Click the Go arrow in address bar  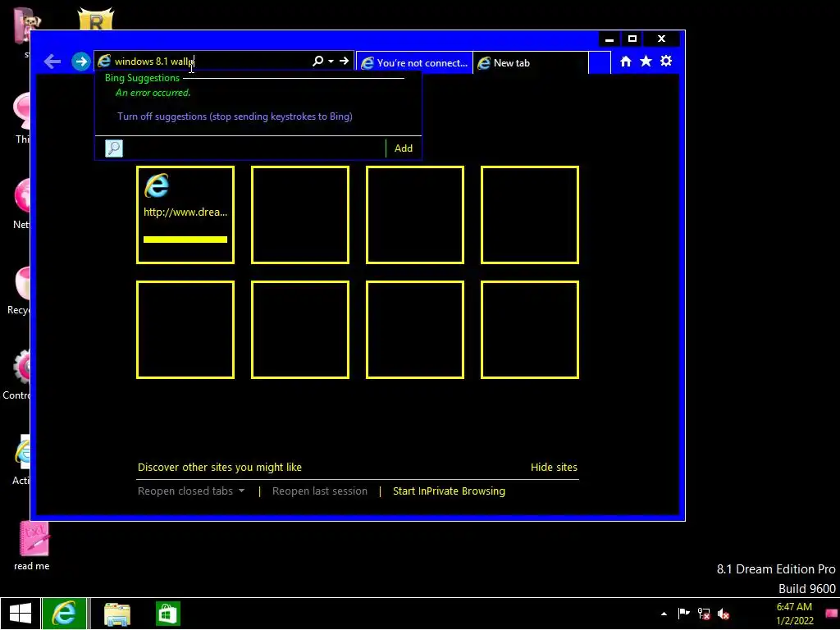point(344,61)
